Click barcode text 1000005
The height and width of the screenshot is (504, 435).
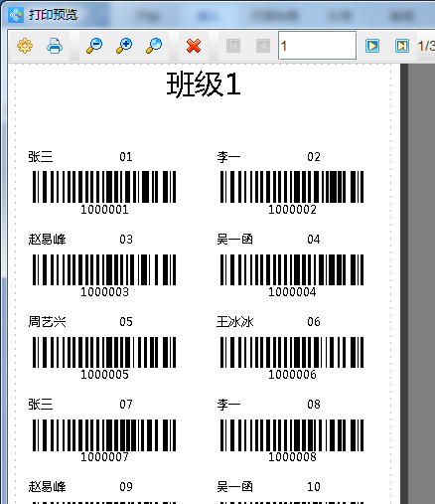[104, 375]
